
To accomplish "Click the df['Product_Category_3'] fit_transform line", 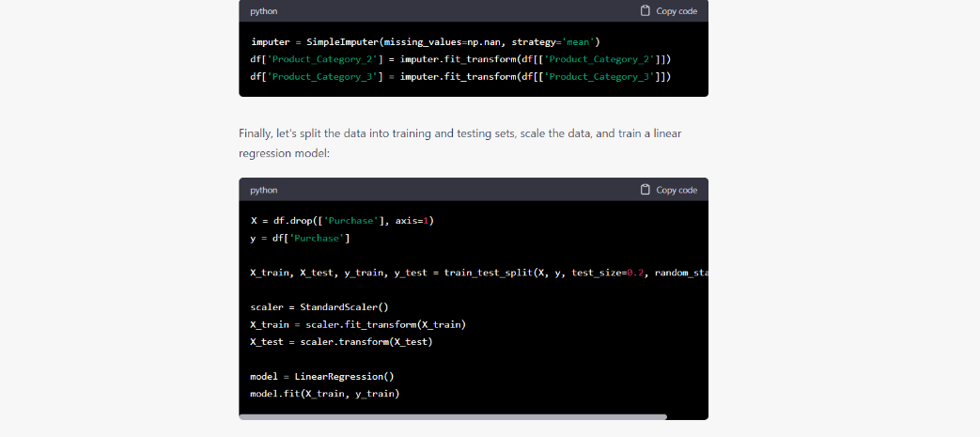I will [x=460, y=77].
